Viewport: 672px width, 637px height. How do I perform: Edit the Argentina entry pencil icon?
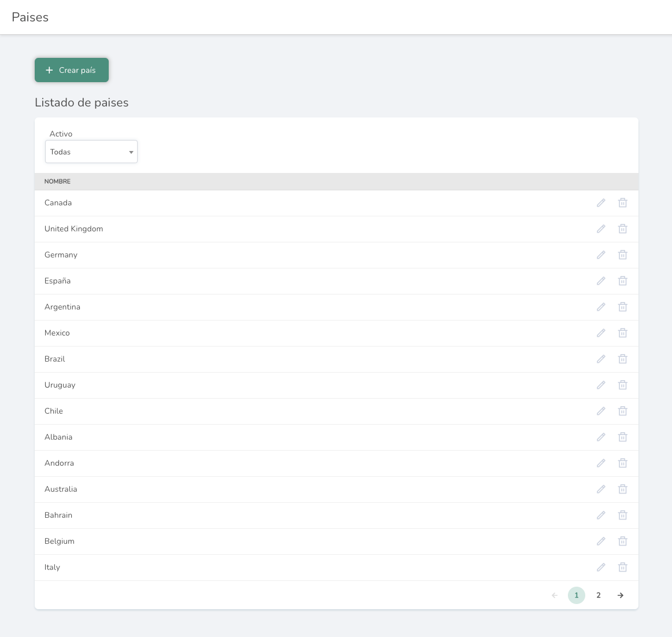pyautogui.click(x=601, y=307)
